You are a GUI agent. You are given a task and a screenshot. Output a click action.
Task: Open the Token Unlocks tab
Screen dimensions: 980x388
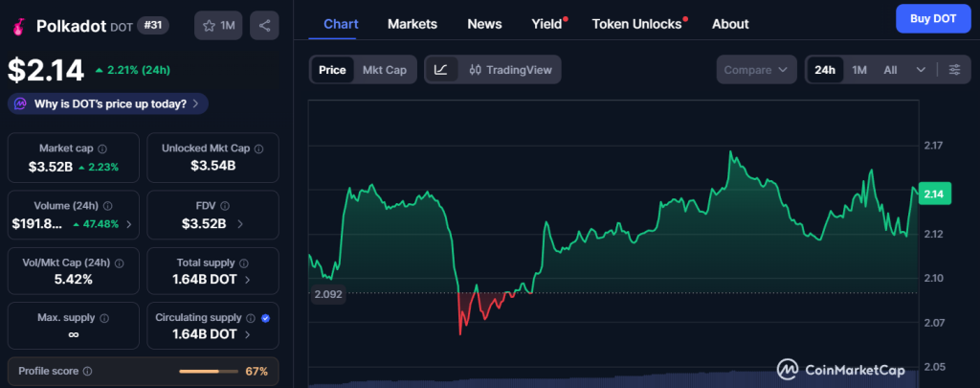point(637,24)
